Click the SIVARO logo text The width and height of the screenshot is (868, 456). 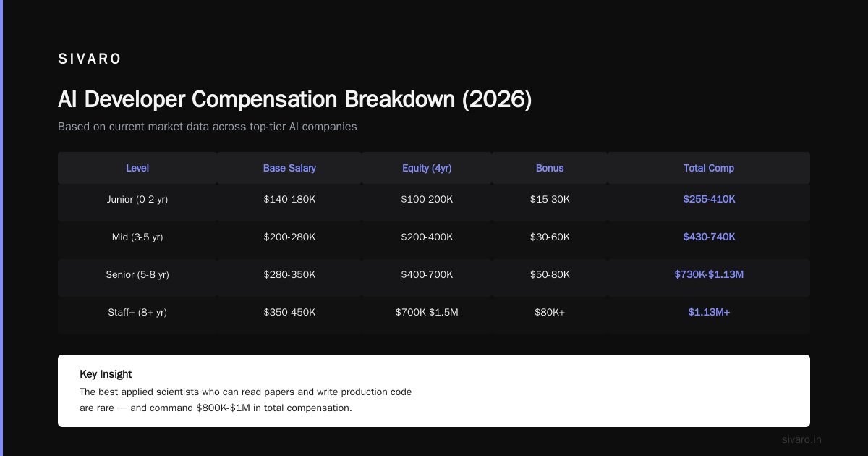pyautogui.click(x=90, y=59)
